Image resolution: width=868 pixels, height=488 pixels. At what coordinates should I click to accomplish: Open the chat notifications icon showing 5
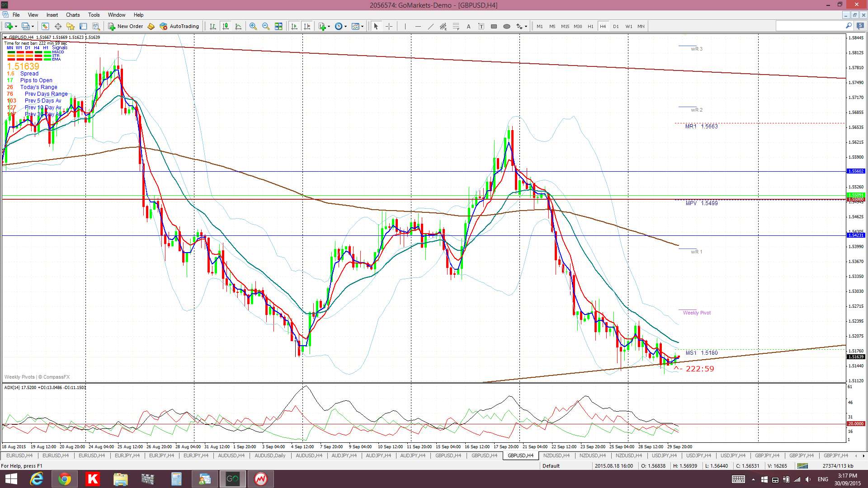pos(860,26)
